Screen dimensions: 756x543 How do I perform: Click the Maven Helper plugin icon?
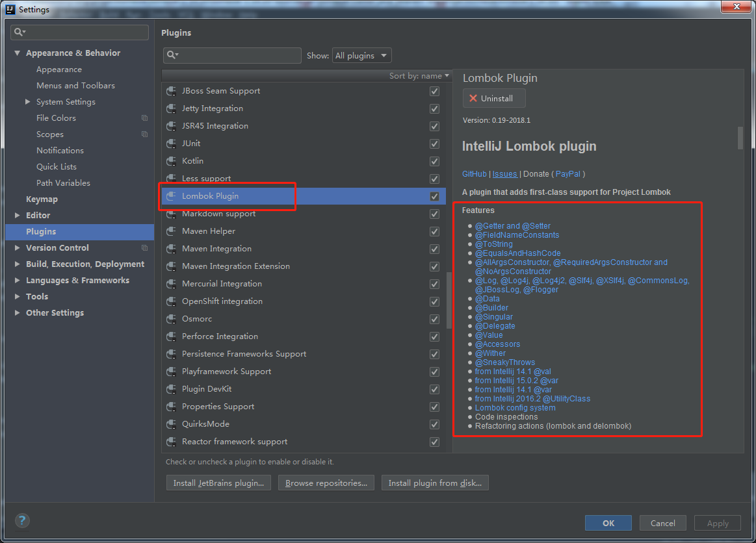(x=171, y=231)
